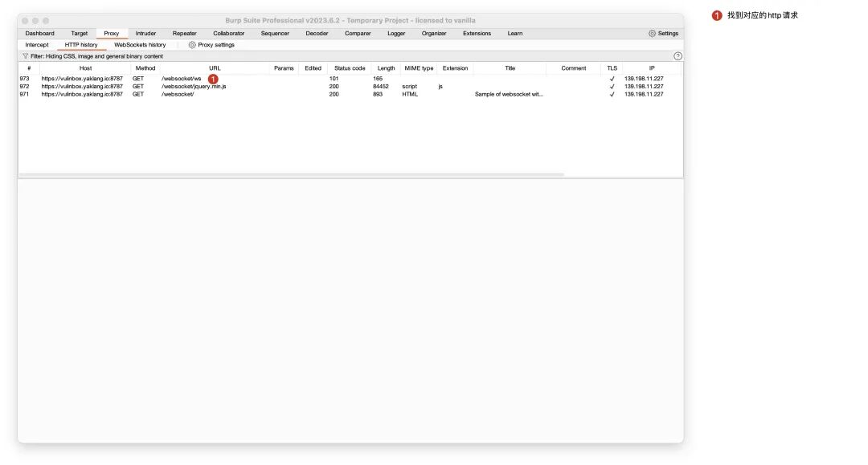This screenshot has height=465, width=868.
Task: Select the /websocket/jquery.min.js request URL
Action: point(193,87)
